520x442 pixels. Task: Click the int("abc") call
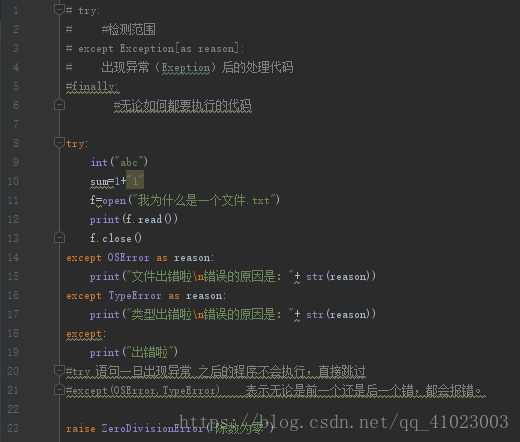[119, 162]
